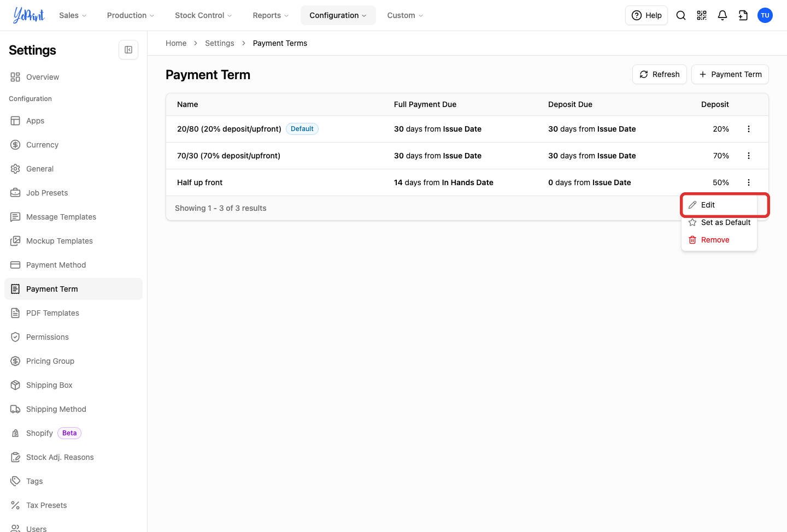Open Pricing Group settings

tap(73, 361)
